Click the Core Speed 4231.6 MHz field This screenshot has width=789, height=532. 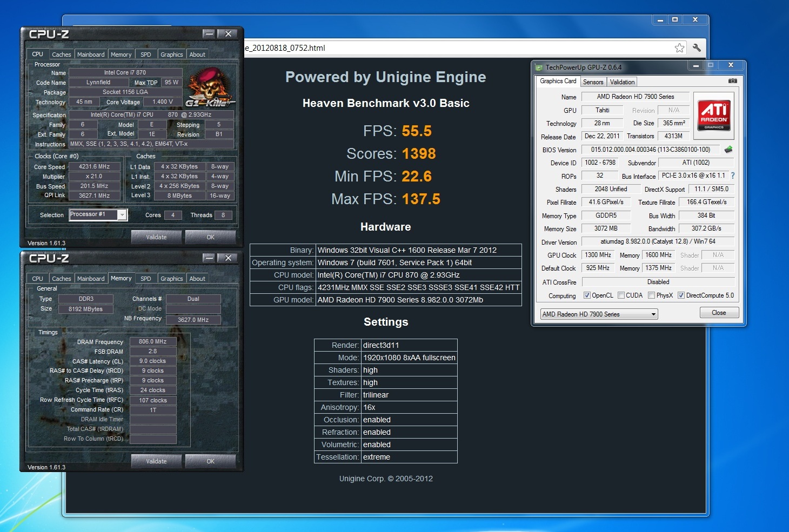[x=94, y=167]
